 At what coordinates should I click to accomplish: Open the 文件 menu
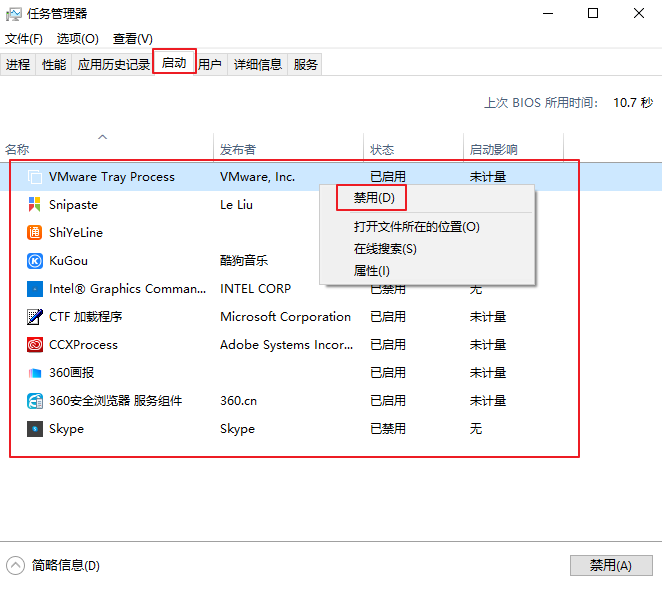(24, 39)
